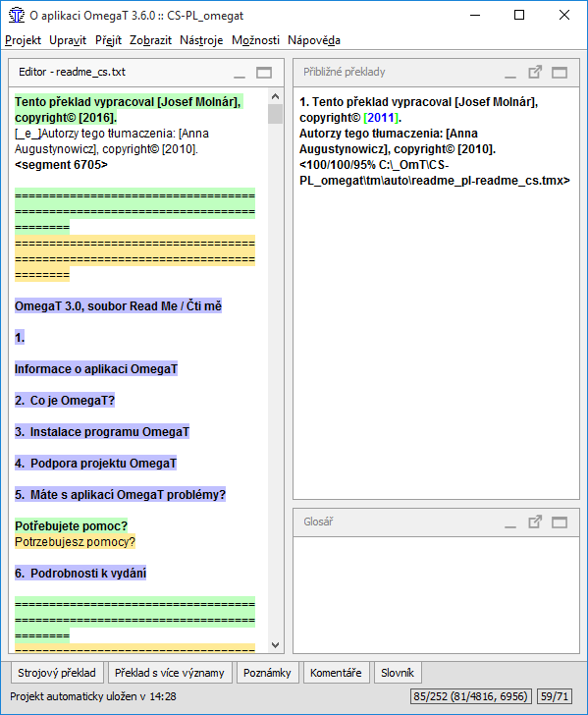Click the 59/71 length indicator in status bar

[555, 696]
